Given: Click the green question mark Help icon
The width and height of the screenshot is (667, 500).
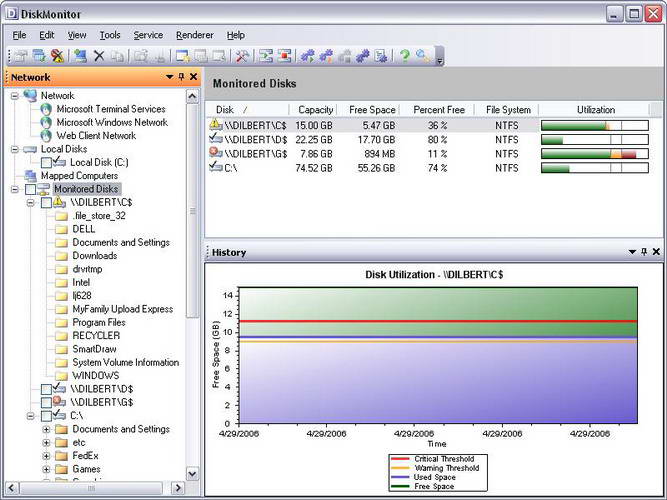Looking at the screenshot, I should 405,56.
